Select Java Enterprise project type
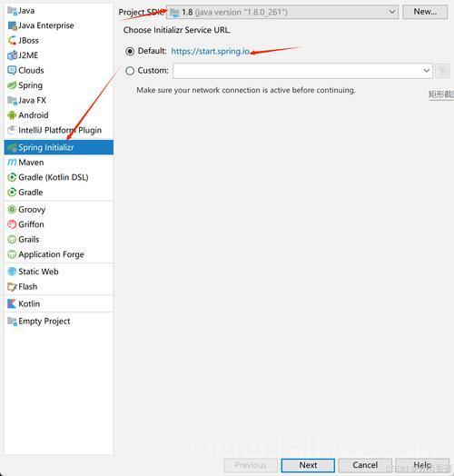Image resolution: width=454 pixels, height=476 pixels. pyautogui.click(x=46, y=25)
